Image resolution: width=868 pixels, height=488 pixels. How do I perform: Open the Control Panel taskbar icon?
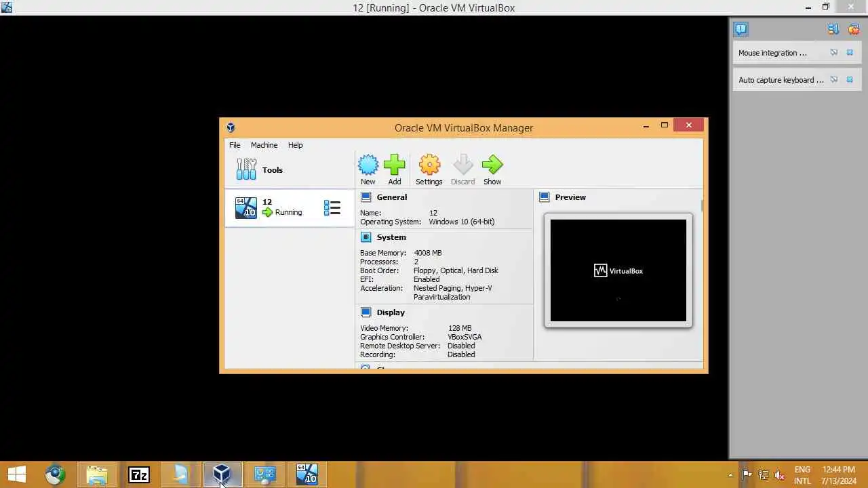pos(264,475)
